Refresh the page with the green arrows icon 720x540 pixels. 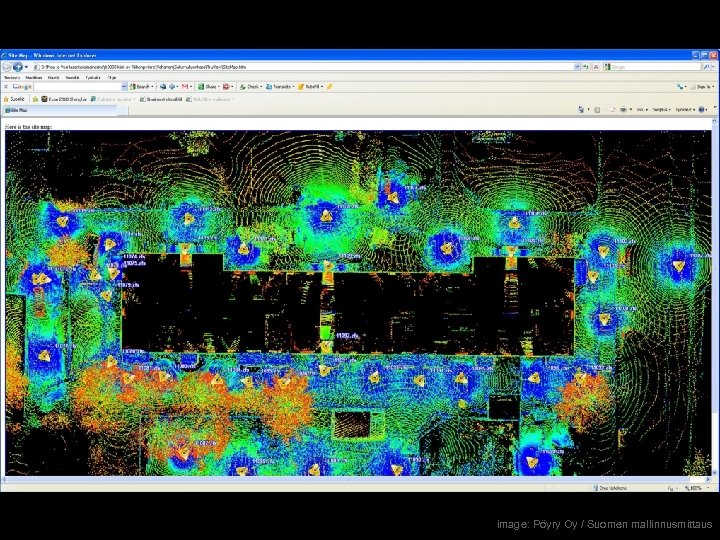click(586, 67)
